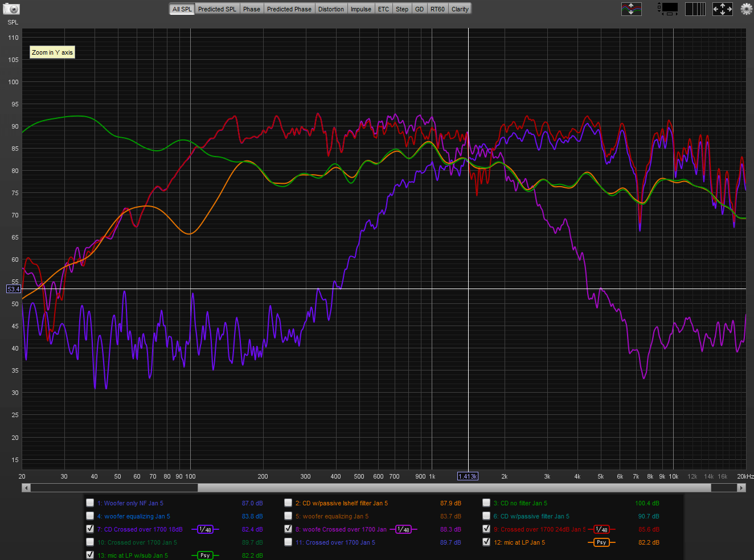Screen dimensions: 754x560
Task: Click the orange Psy smoothing badge of trace 12
Action: click(601, 542)
